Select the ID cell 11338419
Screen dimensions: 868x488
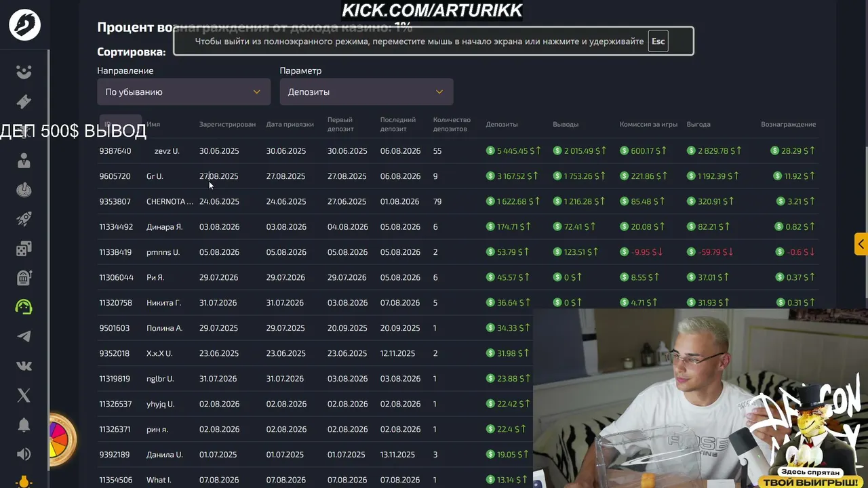116,252
